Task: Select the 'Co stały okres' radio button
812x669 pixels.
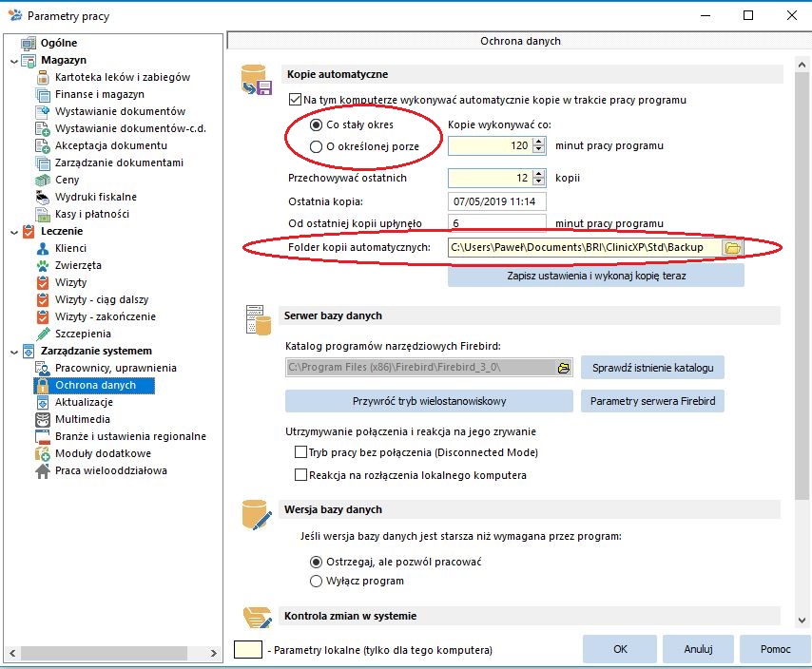Action: click(316, 124)
